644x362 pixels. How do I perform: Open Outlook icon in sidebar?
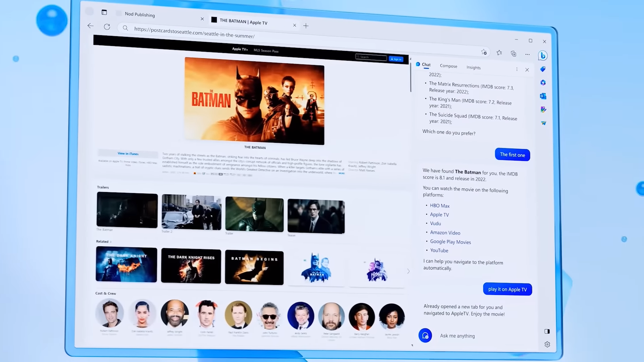click(543, 96)
